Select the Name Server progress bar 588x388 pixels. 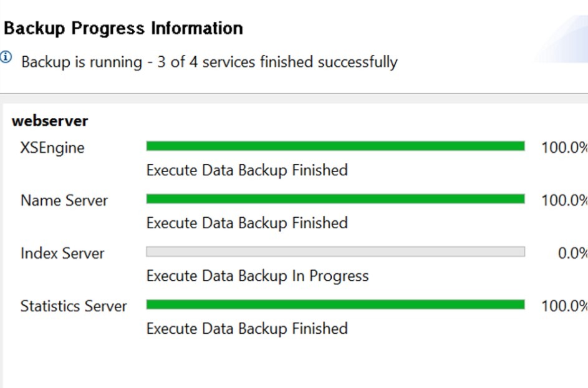[x=335, y=199]
